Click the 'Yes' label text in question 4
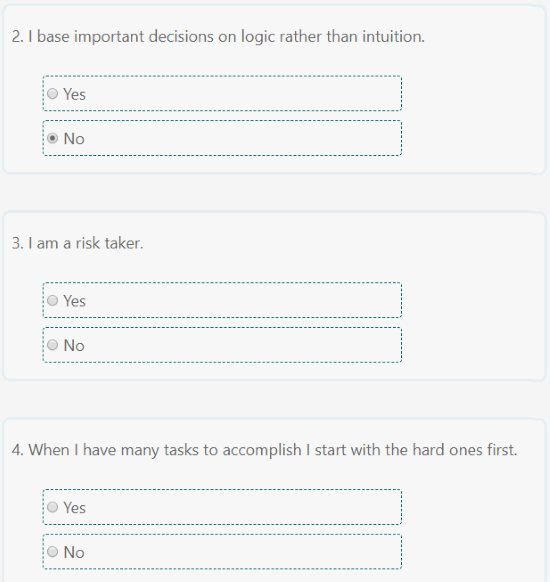This screenshot has height=582, width=550. pyautogui.click(x=75, y=508)
